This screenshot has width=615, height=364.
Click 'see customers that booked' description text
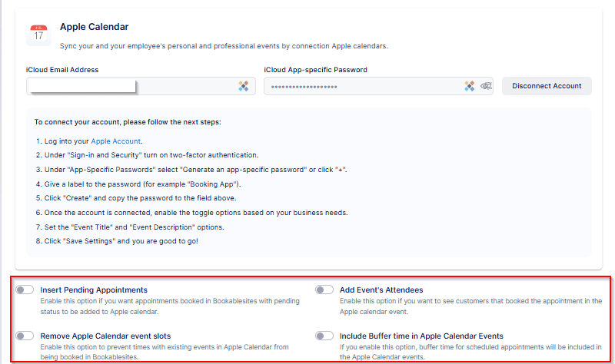[470, 306]
